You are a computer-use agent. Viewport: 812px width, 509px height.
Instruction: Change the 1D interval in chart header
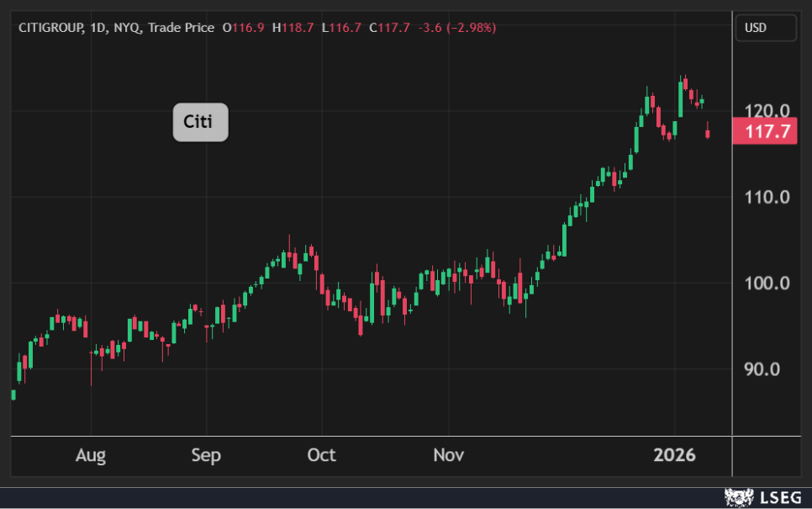pos(98,28)
